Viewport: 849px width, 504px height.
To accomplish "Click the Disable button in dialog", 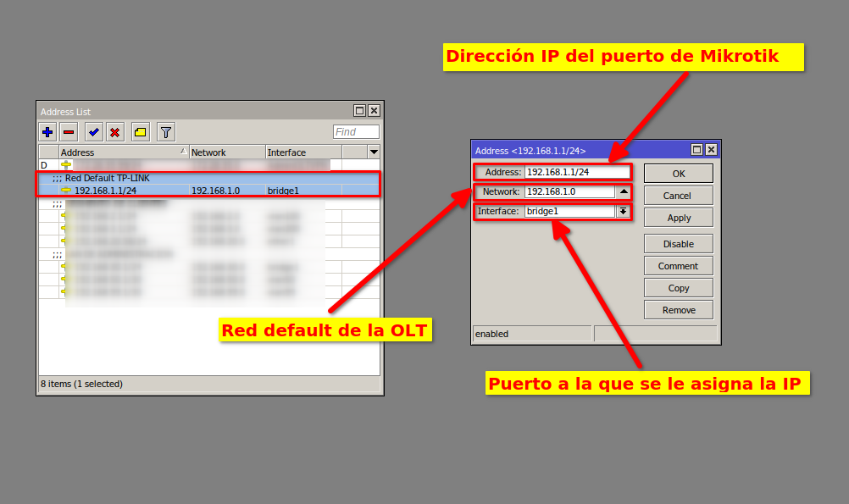I will [678, 244].
